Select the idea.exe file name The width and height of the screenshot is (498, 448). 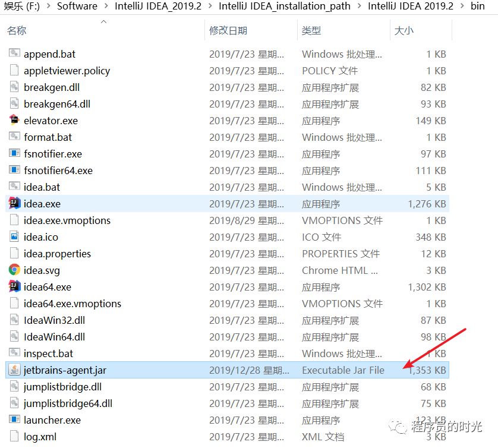click(42, 204)
